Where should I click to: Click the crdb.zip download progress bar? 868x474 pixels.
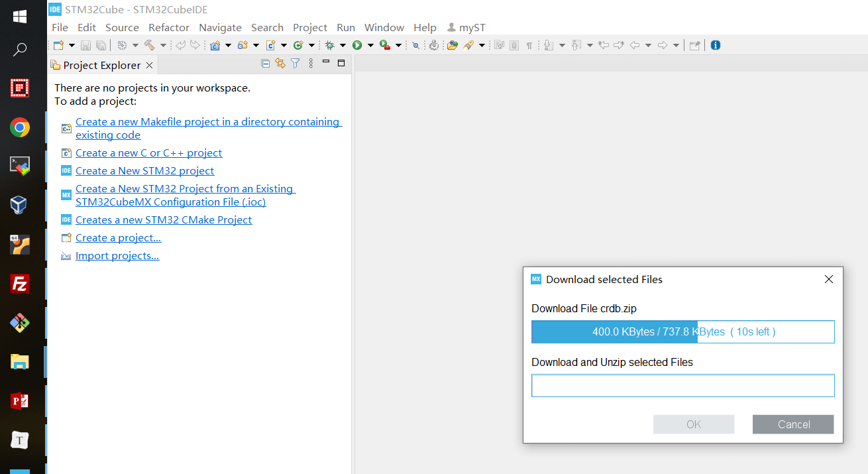pos(682,331)
